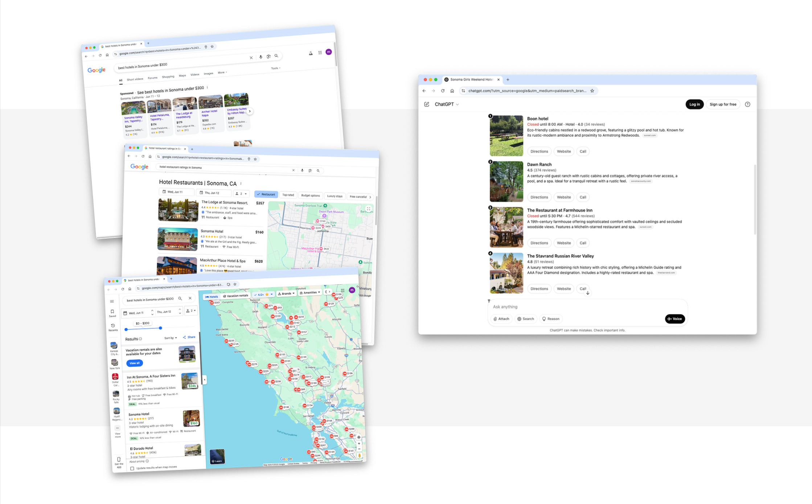
Task: Open Google Lens in best hotels search window
Action: coord(268,57)
